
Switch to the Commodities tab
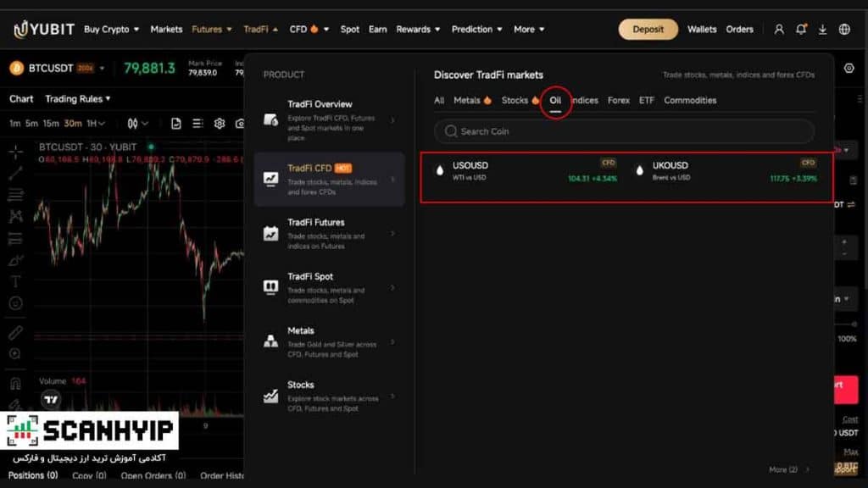[x=690, y=100]
